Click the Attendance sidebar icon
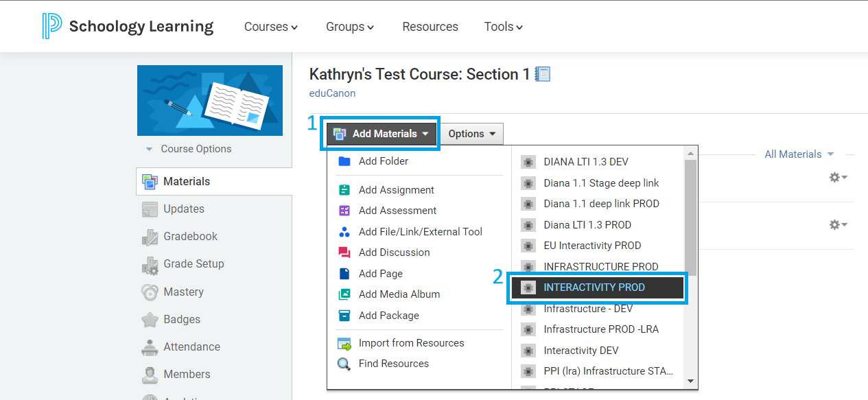 point(150,348)
